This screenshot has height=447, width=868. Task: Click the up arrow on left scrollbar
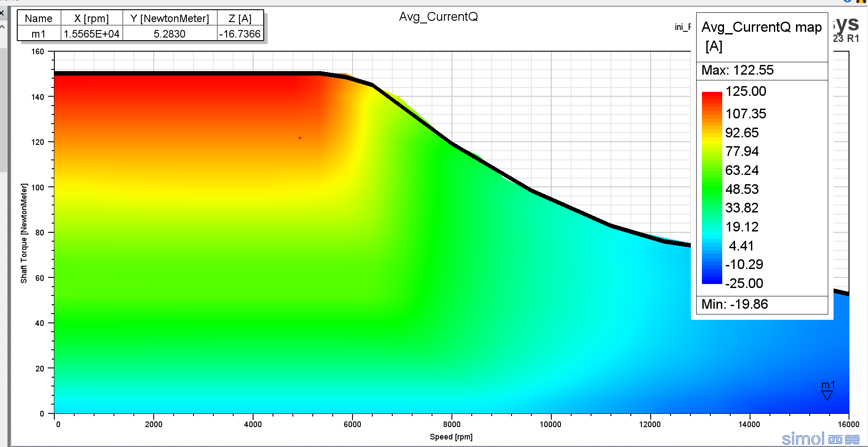(x=2, y=27)
